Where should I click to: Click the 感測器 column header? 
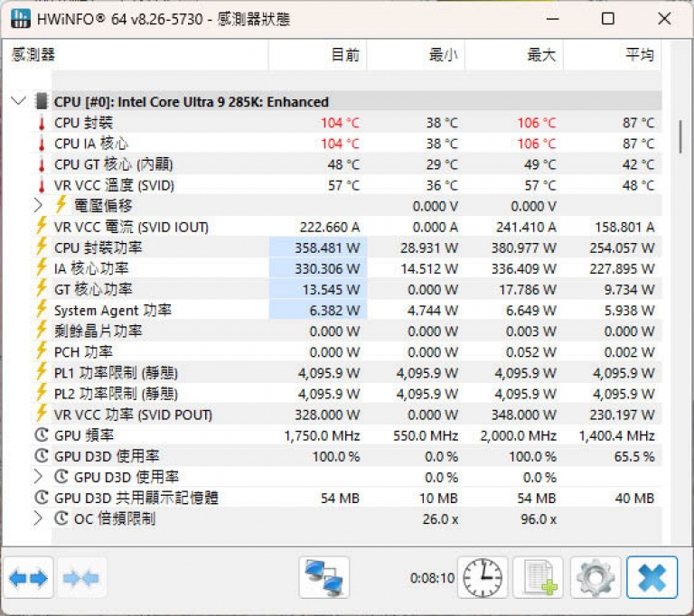pos(136,55)
